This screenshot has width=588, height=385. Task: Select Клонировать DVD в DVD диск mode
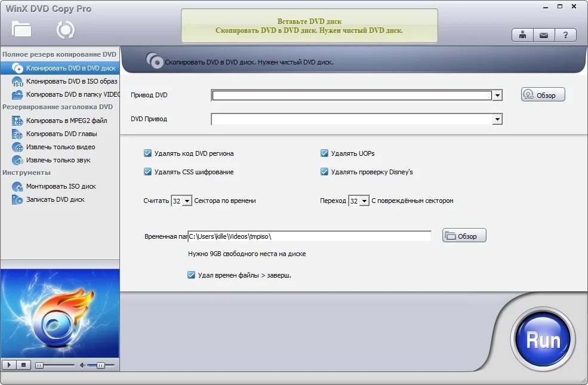click(60, 68)
